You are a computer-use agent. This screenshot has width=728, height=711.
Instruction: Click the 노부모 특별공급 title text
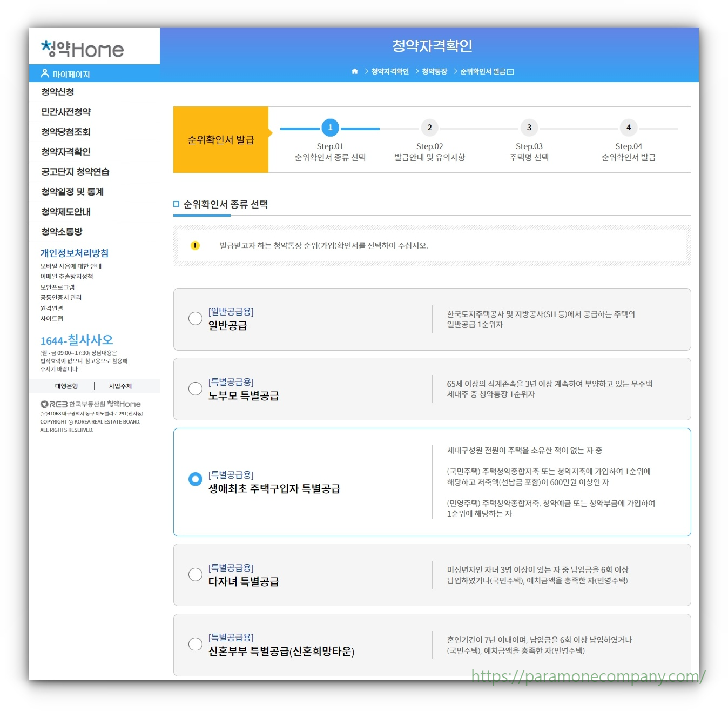point(244,396)
